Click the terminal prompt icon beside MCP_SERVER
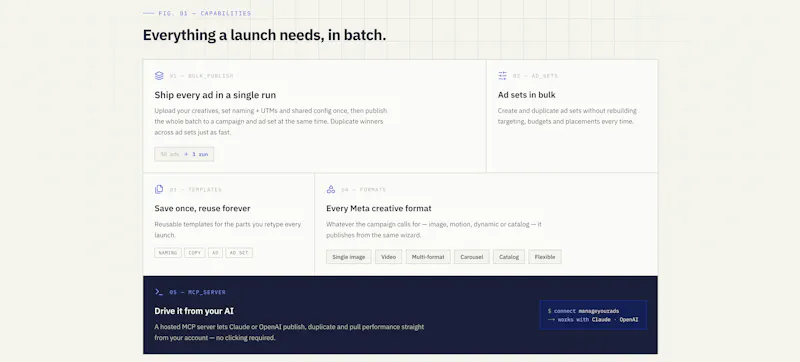 click(159, 292)
